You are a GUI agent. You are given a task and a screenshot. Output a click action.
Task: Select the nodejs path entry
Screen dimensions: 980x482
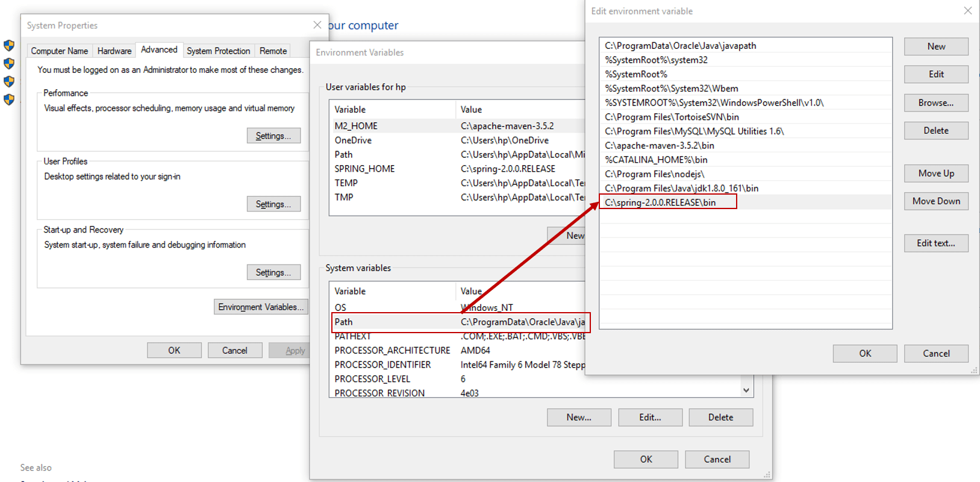click(655, 174)
